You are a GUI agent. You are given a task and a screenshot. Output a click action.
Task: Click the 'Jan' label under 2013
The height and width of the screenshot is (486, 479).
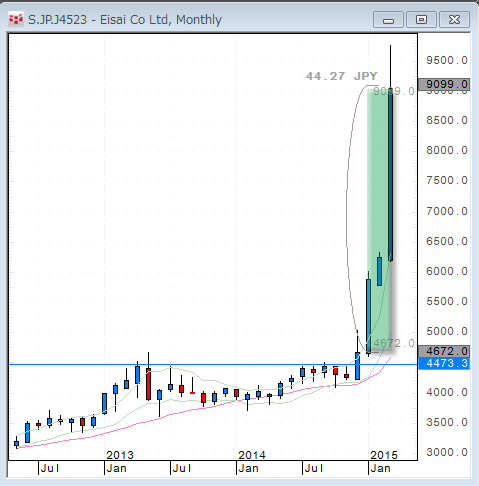pos(116,468)
